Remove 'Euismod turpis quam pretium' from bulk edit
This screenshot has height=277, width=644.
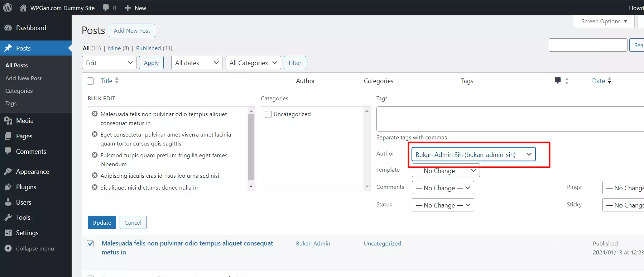click(95, 155)
